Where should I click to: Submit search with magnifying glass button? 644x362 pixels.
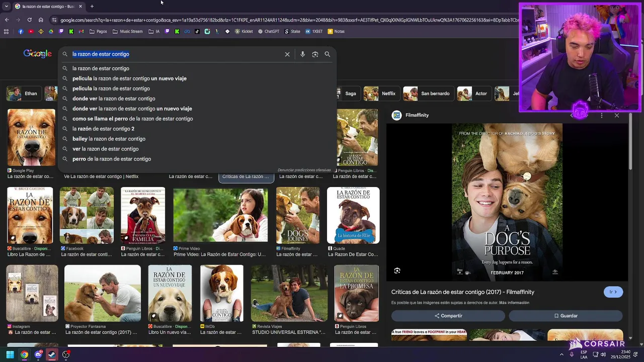point(328,54)
